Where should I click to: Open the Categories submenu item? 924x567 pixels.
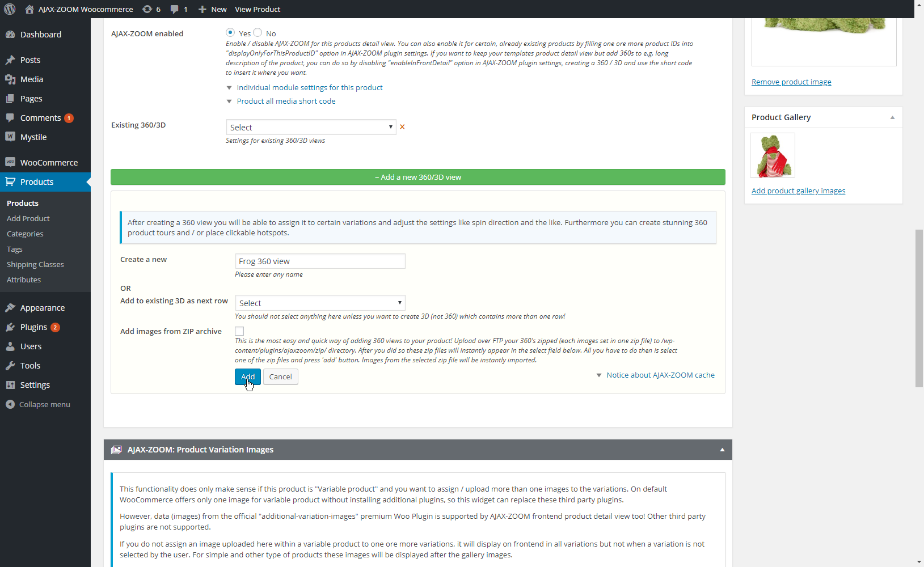[25, 234]
